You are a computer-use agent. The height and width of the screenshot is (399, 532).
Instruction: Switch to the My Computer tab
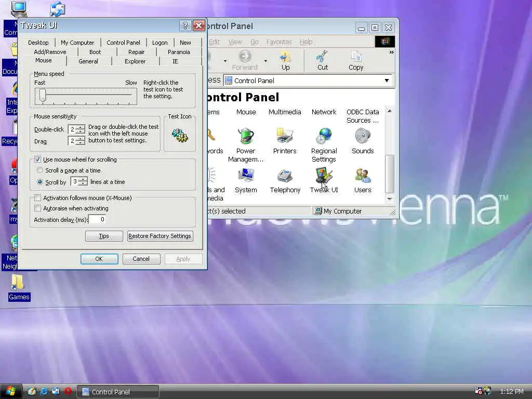point(77,43)
